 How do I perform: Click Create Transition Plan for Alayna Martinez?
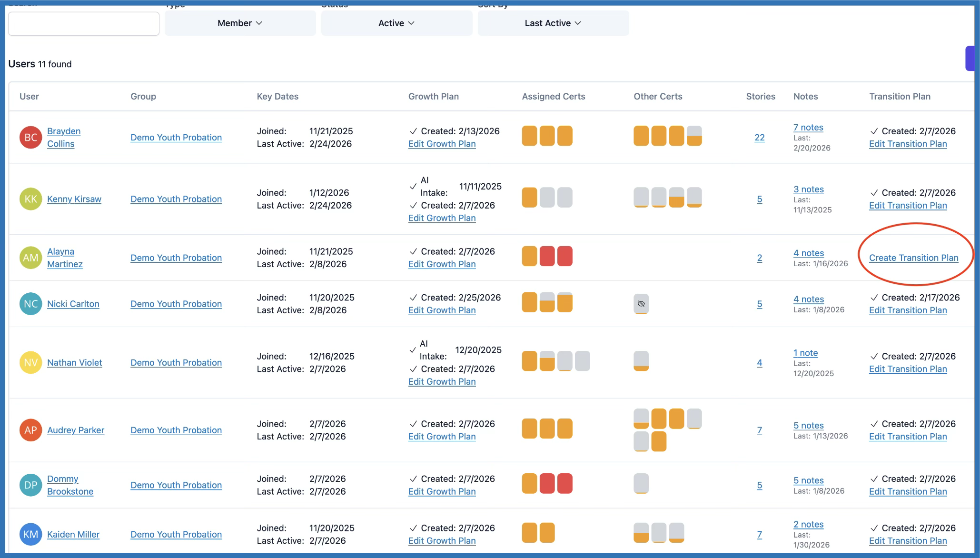pos(913,258)
